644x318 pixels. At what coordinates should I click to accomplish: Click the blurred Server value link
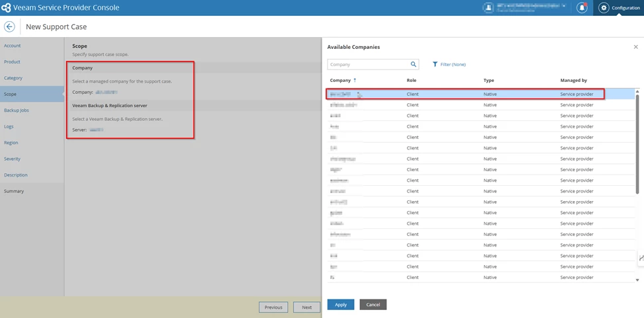point(96,130)
